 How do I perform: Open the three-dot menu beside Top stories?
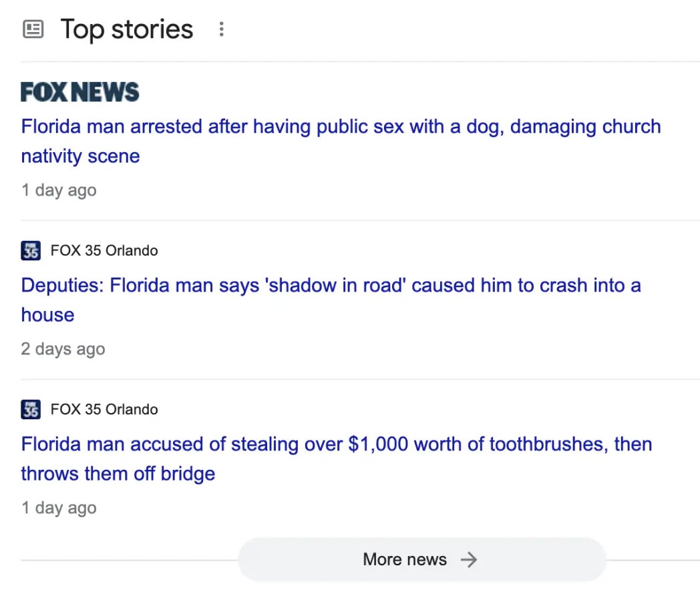(x=221, y=29)
